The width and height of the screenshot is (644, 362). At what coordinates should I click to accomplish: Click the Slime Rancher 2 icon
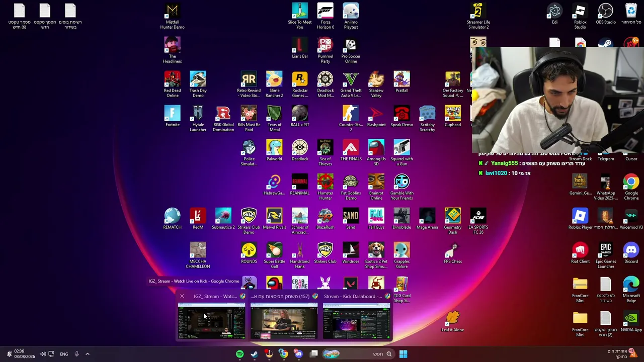coord(274,84)
